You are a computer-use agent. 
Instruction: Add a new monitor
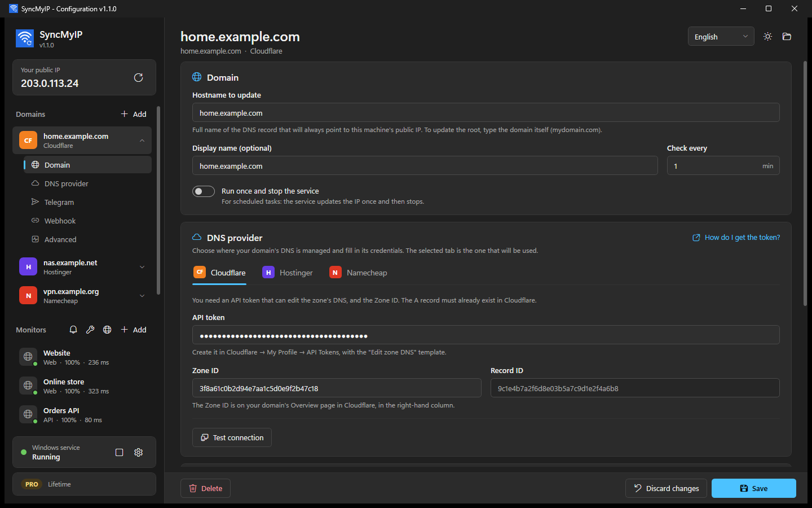click(134, 330)
